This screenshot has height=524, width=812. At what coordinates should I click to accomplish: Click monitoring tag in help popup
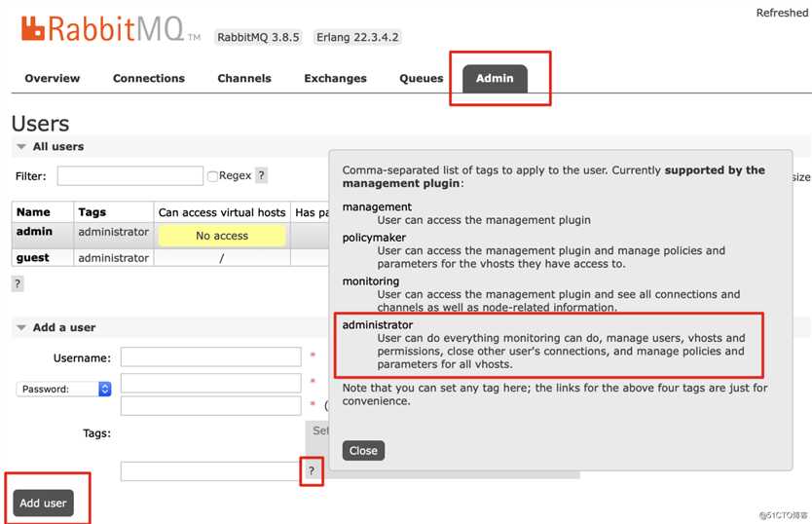click(x=371, y=281)
